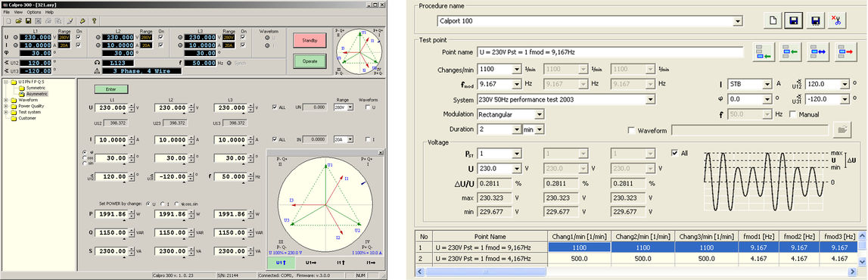Click the New file icon in Calpro toolbar
Viewport: 868px width, 280px height.
9,21
